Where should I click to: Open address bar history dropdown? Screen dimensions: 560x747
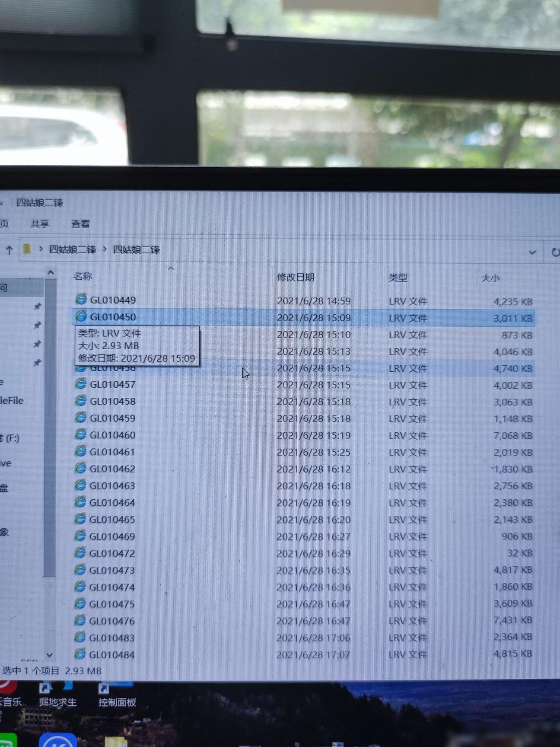(532, 252)
